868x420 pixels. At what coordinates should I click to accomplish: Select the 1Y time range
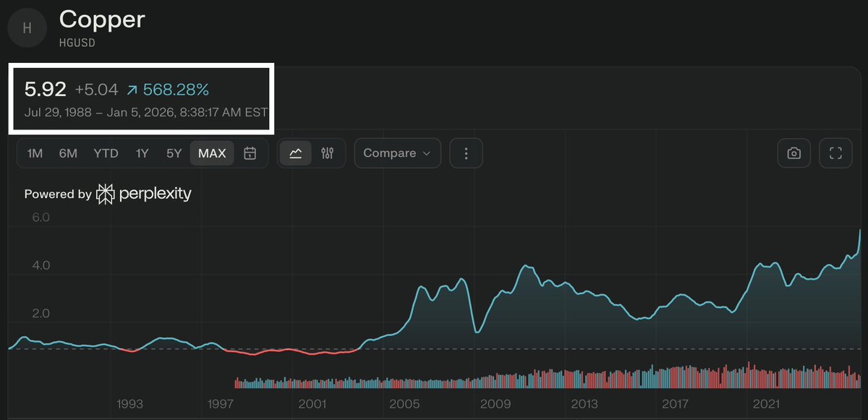[x=142, y=153]
